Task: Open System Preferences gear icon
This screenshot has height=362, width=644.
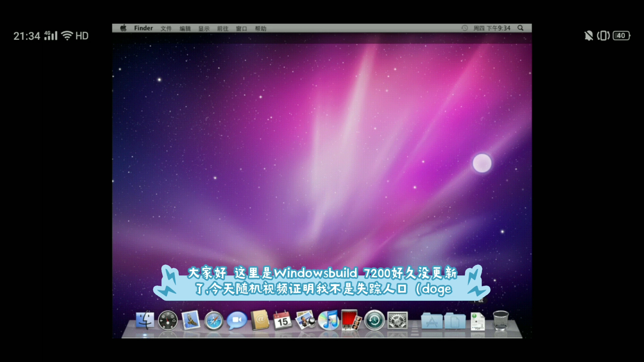Action: [x=397, y=320]
